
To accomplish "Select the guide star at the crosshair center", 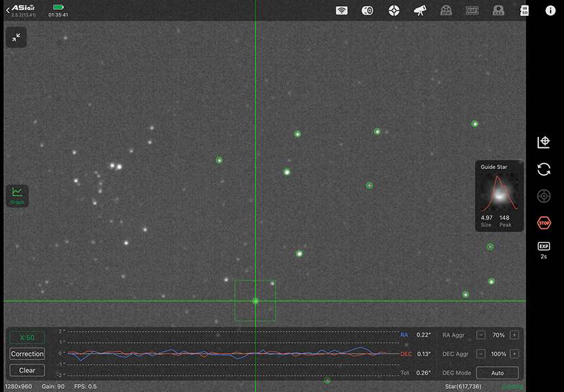I will pyautogui.click(x=255, y=300).
